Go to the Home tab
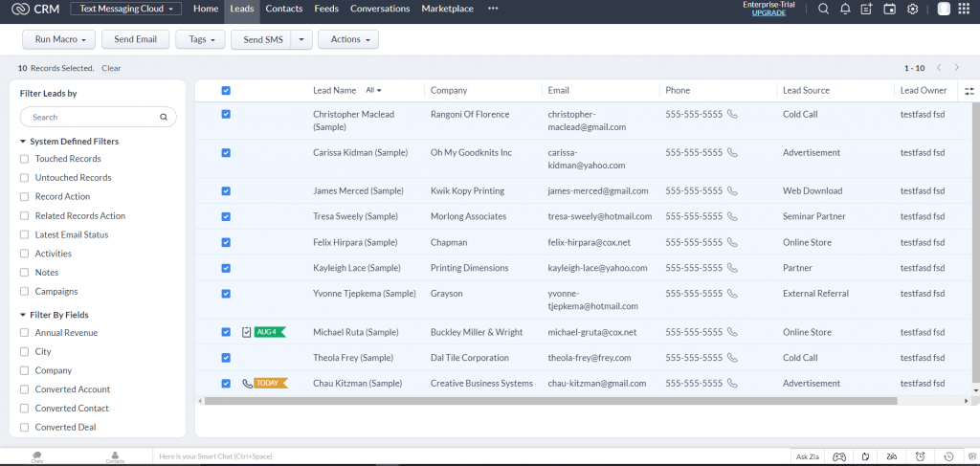980x466 pixels. click(206, 9)
